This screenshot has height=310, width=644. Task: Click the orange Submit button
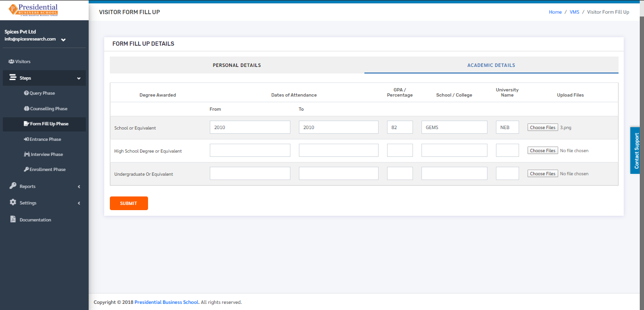point(129,203)
